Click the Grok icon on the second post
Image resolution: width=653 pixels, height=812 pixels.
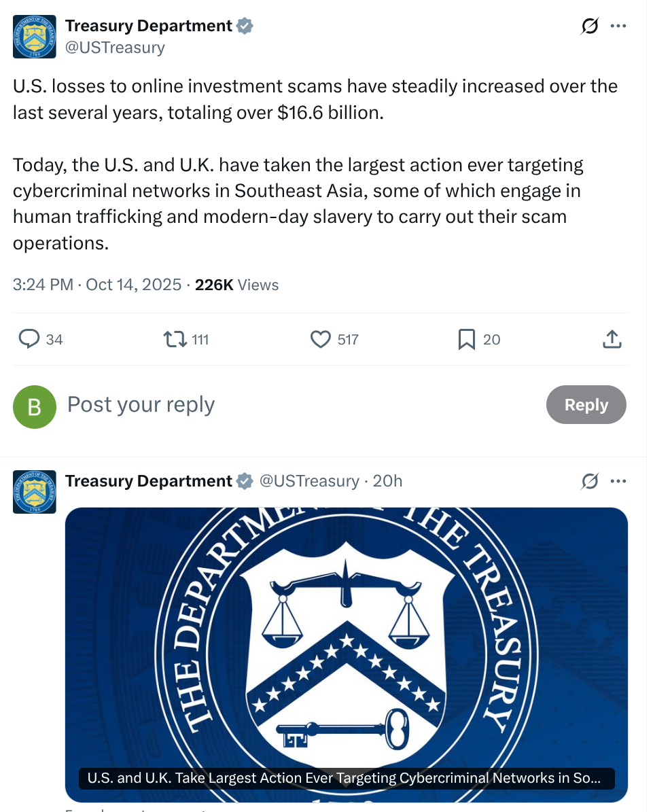[588, 481]
